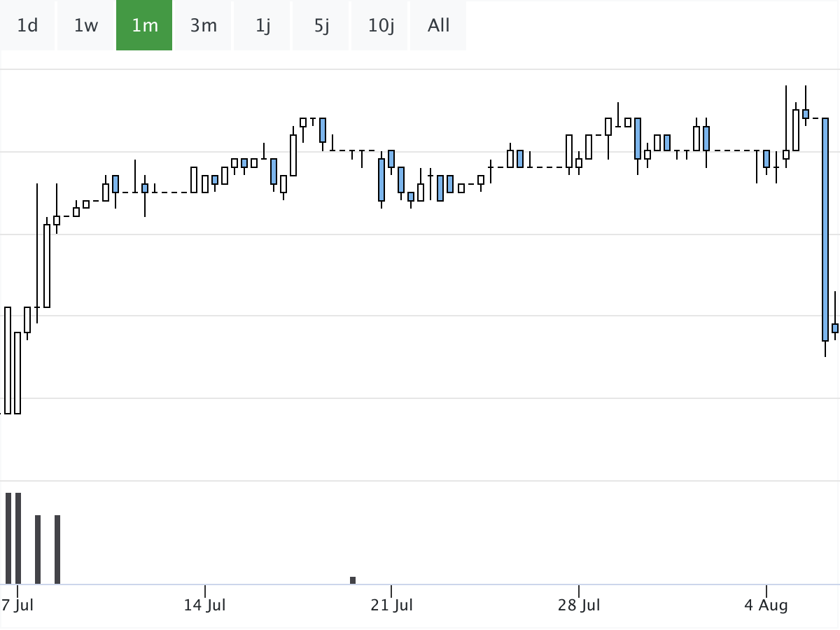Show All available price history

[438, 26]
